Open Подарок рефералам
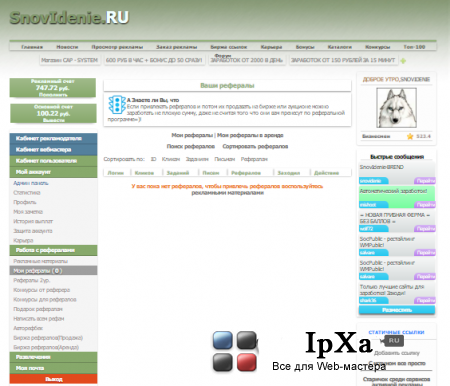The height and width of the screenshot is (386, 450). pyautogui.click(x=38, y=309)
